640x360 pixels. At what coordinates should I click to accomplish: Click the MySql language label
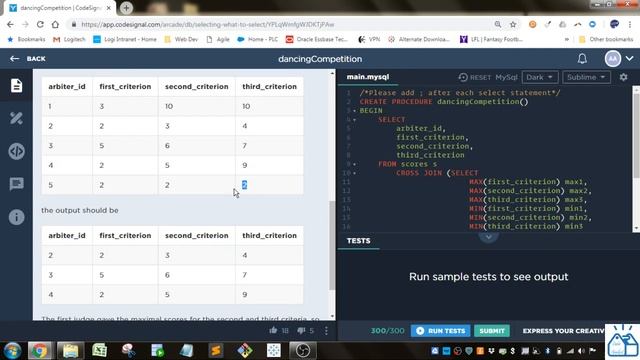[x=506, y=77]
